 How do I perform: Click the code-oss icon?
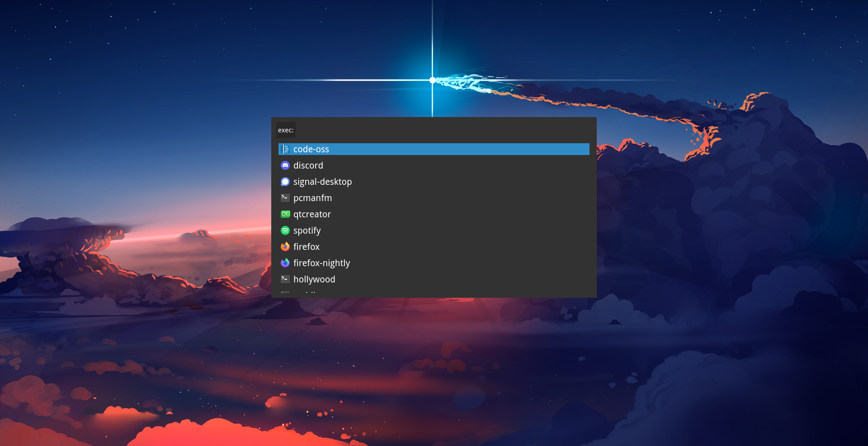point(285,149)
